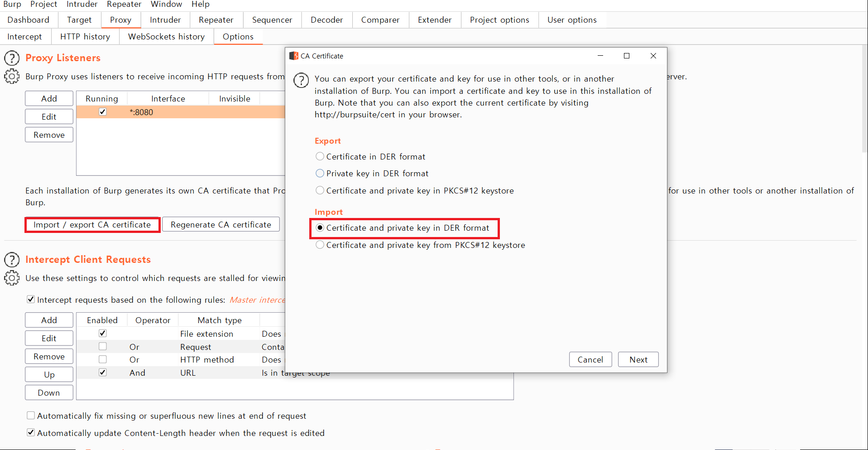The image size is (868, 450).
Task: Enable automatically fix missing new lines
Action: [x=31, y=415]
